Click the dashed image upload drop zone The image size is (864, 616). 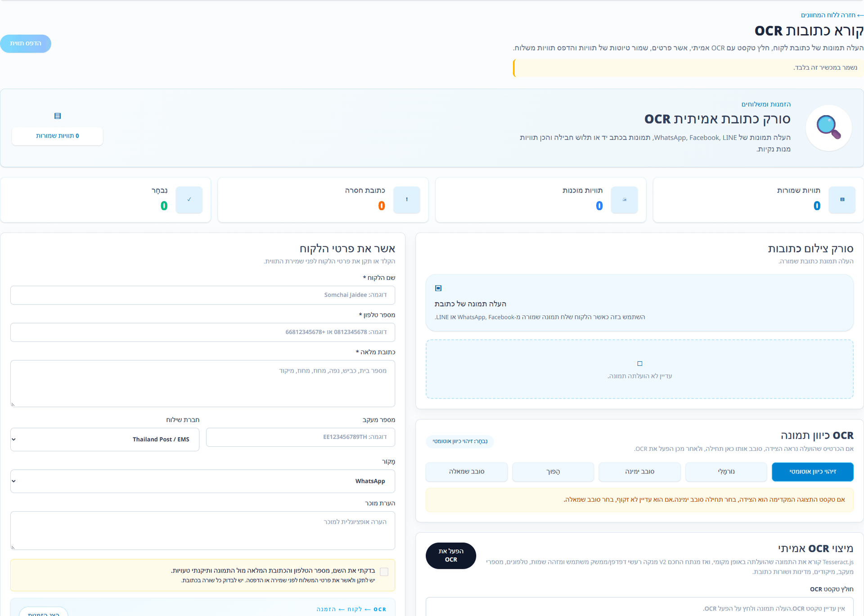pyautogui.click(x=639, y=369)
